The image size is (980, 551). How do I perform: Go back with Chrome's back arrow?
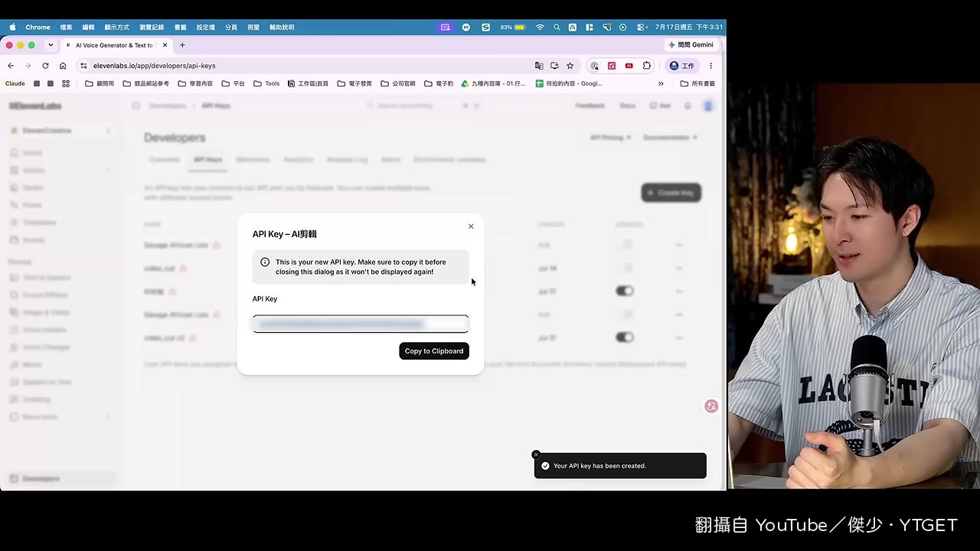click(11, 66)
